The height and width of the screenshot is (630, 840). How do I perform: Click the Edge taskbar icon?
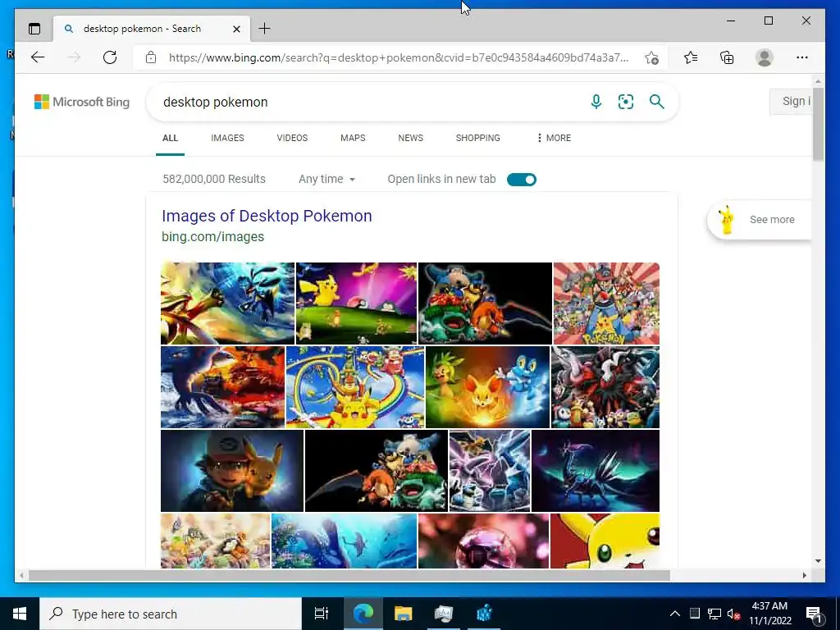(x=363, y=614)
